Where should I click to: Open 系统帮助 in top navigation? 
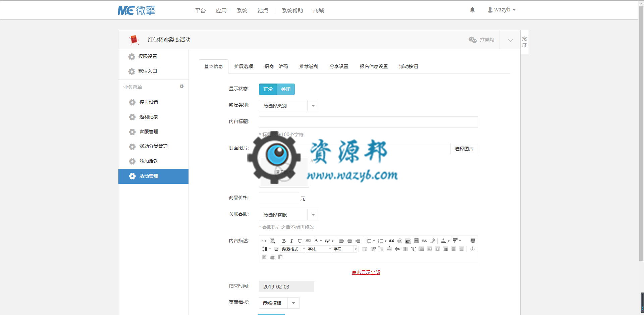point(292,10)
